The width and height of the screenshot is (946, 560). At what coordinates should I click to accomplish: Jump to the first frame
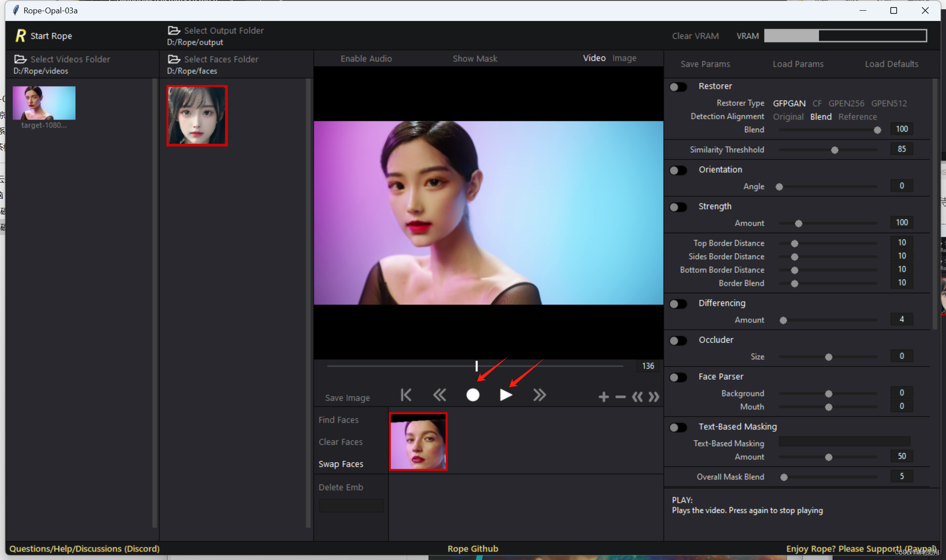click(406, 395)
